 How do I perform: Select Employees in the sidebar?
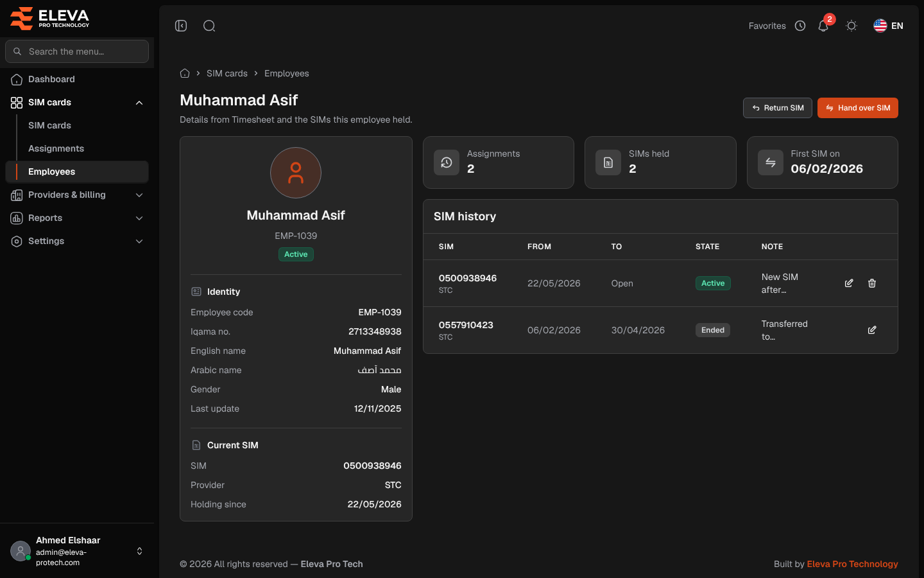point(77,171)
